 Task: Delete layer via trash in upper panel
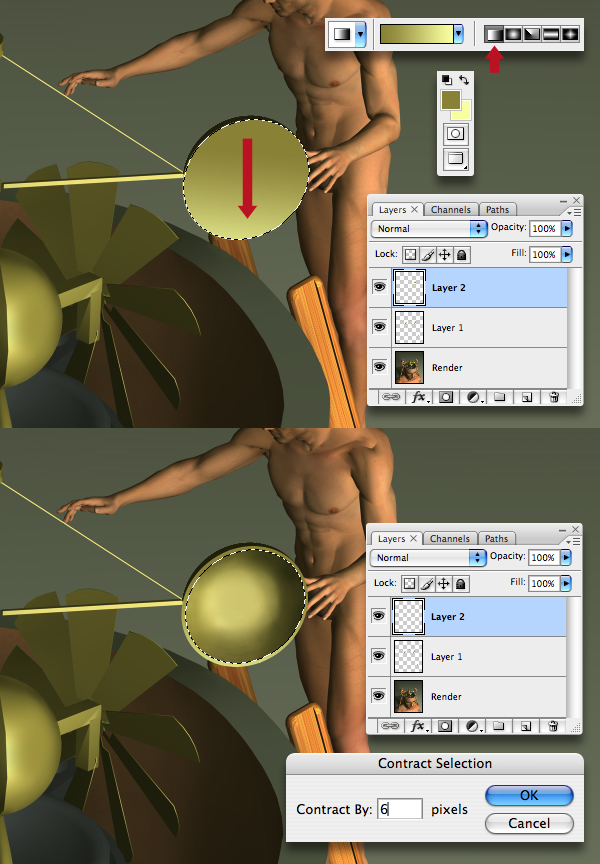point(554,397)
